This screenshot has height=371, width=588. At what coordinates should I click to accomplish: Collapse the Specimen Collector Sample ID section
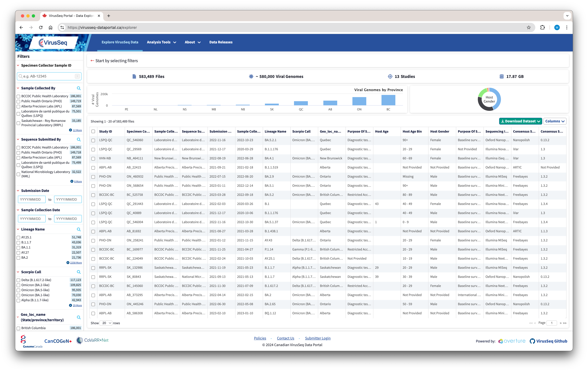(x=18, y=66)
